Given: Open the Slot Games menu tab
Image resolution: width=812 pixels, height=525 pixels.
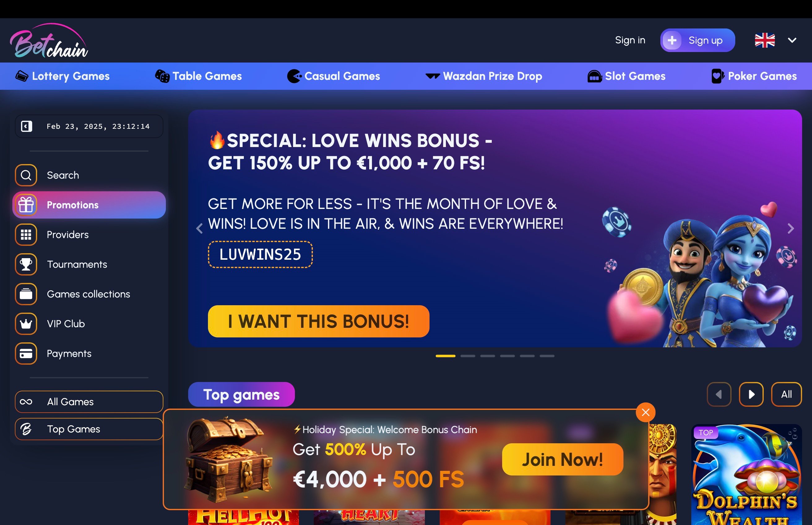Looking at the screenshot, I should coord(626,76).
